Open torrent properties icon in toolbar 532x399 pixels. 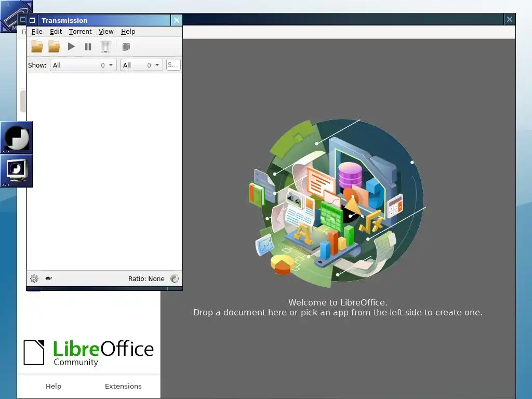pos(126,47)
